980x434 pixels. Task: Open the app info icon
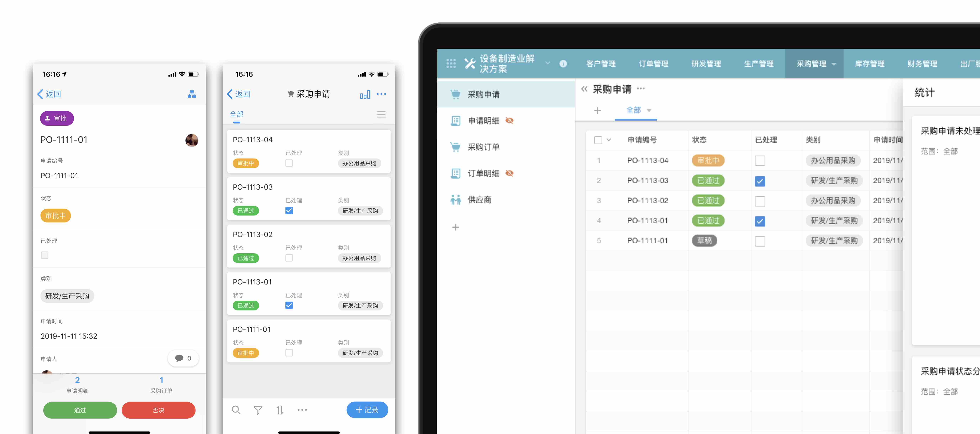[x=563, y=64]
